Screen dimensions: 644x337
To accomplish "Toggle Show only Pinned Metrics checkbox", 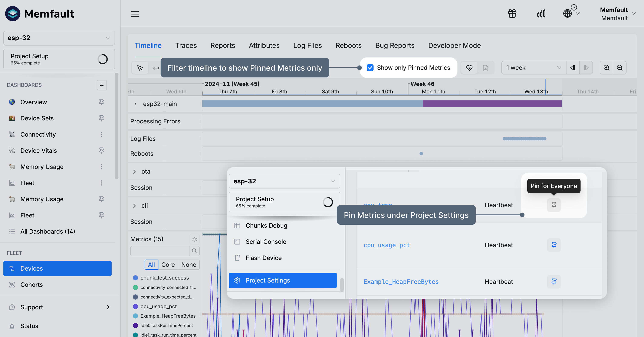I will [x=370, y=68].
